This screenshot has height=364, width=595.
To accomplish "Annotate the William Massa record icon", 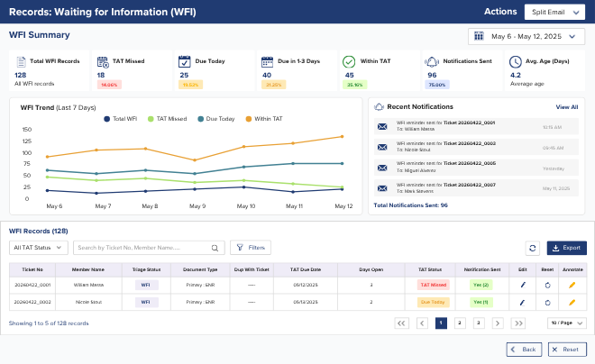I will click(572, 285).
